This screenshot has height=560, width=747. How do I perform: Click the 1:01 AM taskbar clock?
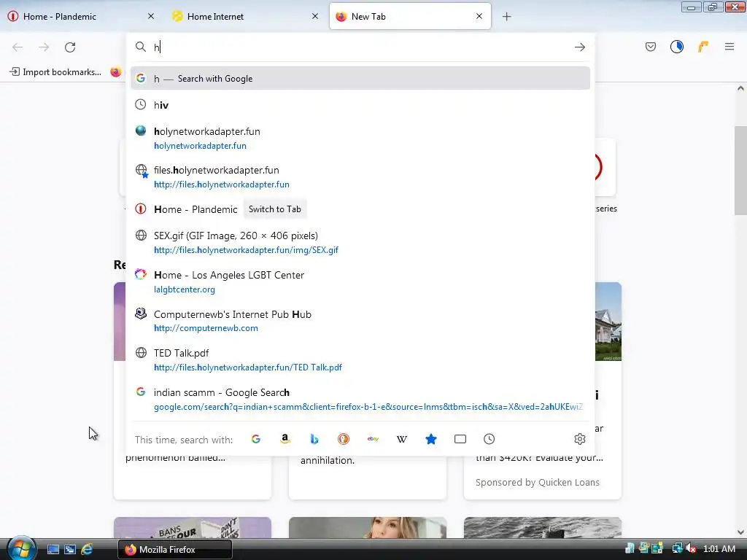(719, 549)
